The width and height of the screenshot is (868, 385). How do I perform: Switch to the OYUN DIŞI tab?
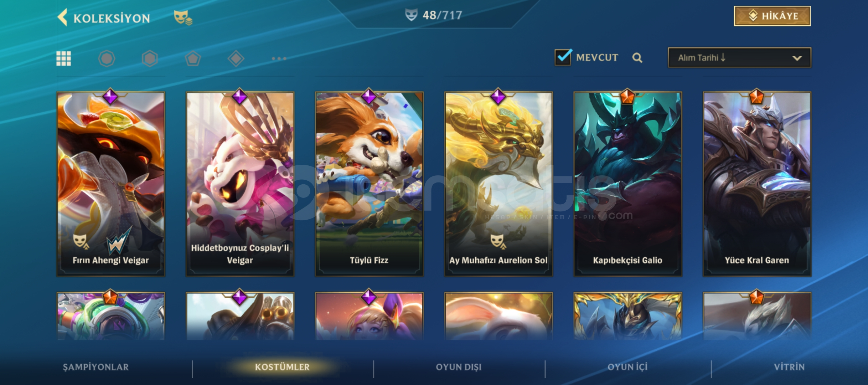click(x=459, y=367)
